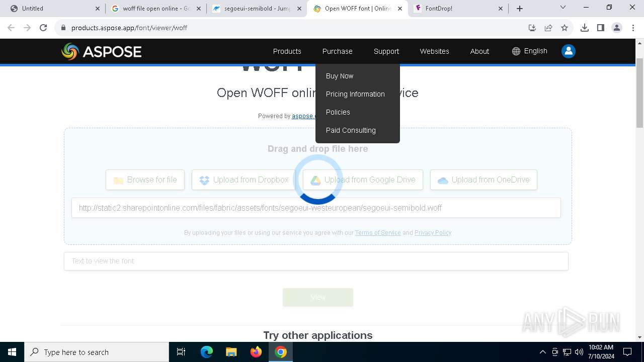Open Task View on taskbar

181,352
